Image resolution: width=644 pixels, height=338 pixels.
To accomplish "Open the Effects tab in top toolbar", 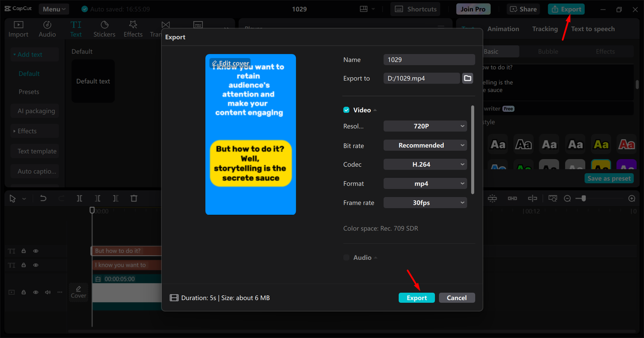I will click(133, 29).
